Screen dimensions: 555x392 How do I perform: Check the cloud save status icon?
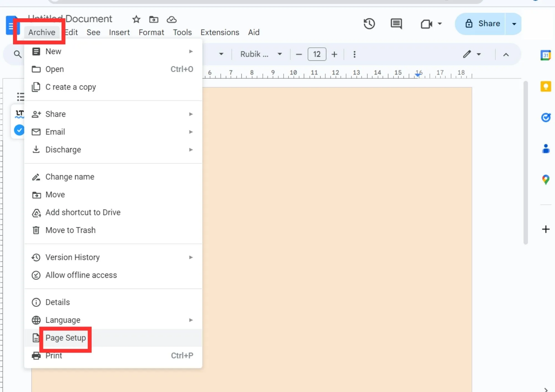(171, 19)
